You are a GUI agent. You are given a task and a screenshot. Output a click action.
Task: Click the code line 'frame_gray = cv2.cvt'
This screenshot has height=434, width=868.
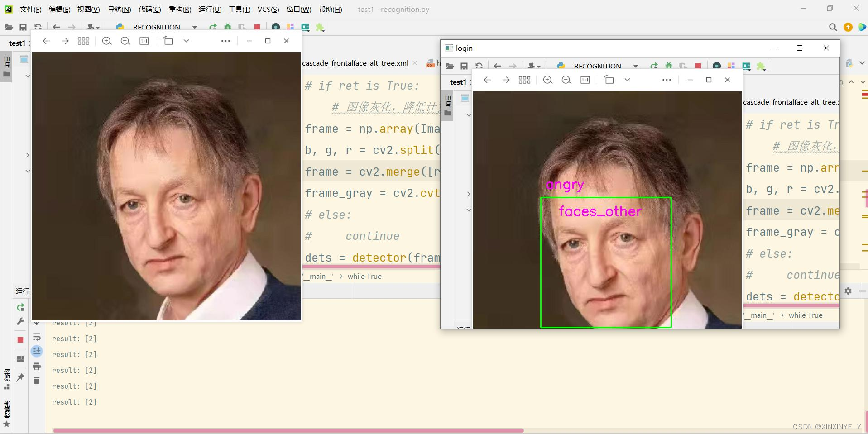coord(372,193)
